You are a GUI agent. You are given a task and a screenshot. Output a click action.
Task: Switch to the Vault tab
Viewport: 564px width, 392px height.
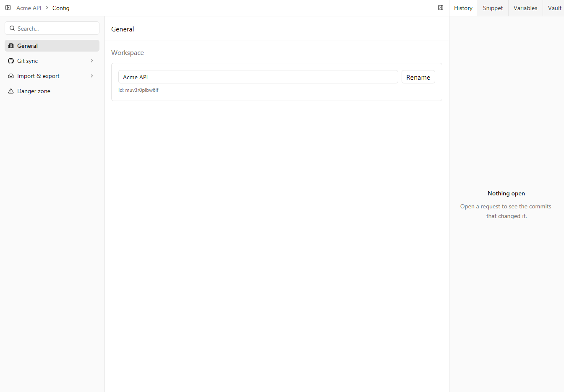[x=554, y=8]
